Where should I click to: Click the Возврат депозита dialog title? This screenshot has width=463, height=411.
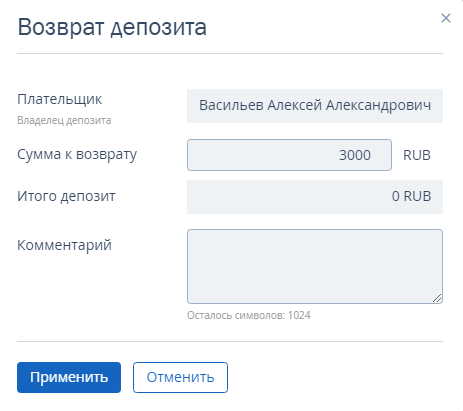point(112,27)
